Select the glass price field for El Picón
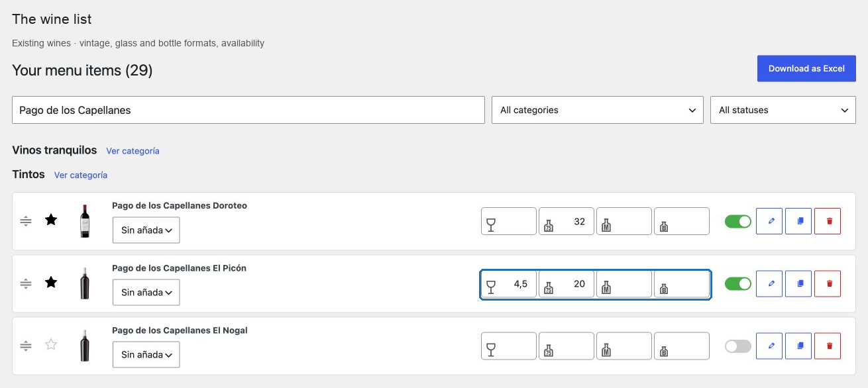Viewport: 868px width, 388px height. click(x=509, y=284)
